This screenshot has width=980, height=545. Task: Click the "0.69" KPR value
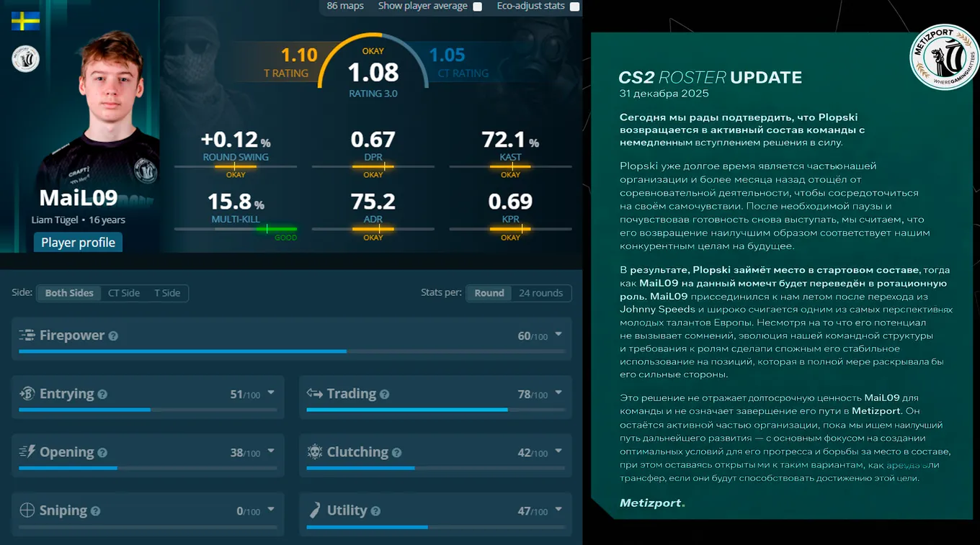coord(510,202)
